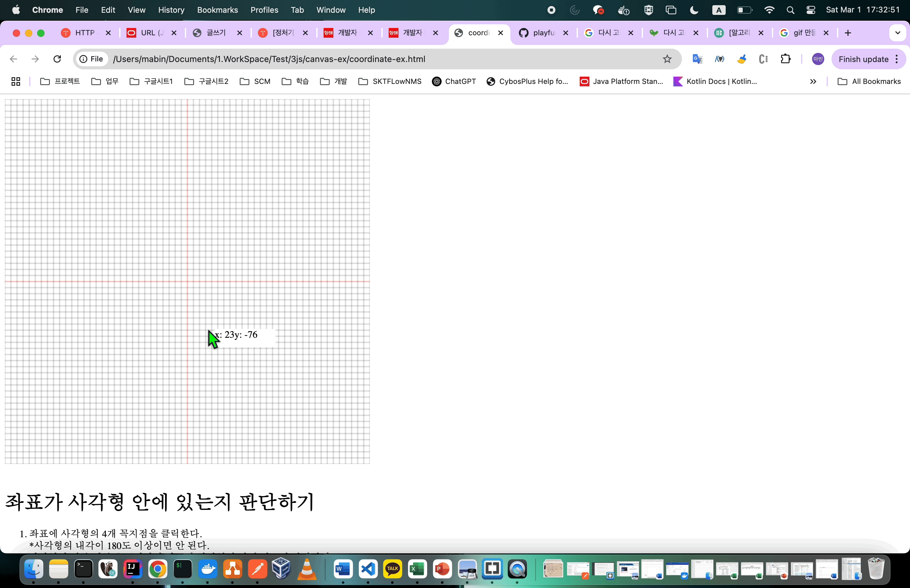Open the Extensions puzzle icon
The height and width of the screenshot is (588, 910).
[785, 59]
